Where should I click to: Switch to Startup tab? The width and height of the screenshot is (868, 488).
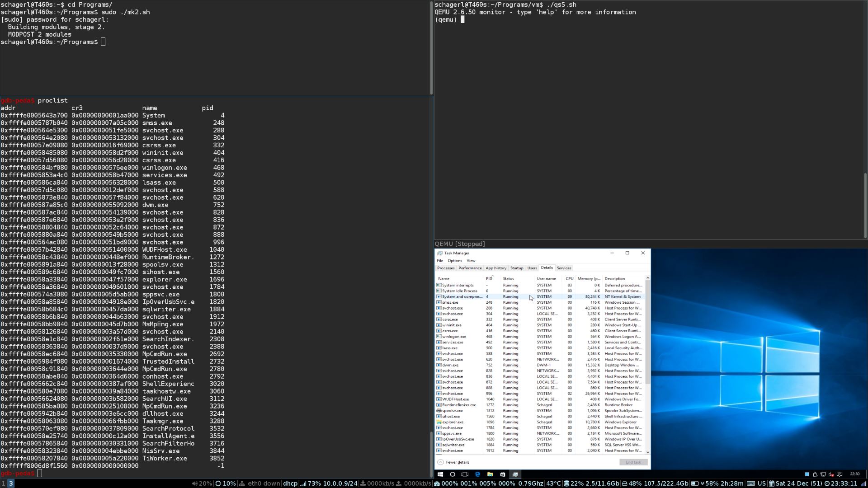pos(517,268)
